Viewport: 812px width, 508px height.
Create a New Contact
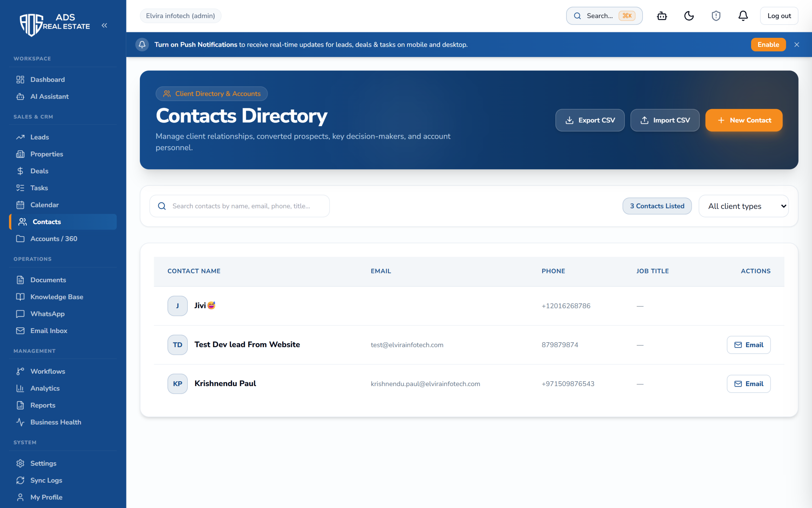pos(743,120)
